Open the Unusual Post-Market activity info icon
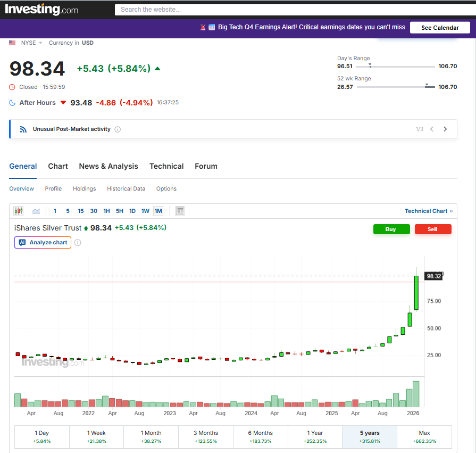The height and width of the screenshot is (453, 476). 118,129
